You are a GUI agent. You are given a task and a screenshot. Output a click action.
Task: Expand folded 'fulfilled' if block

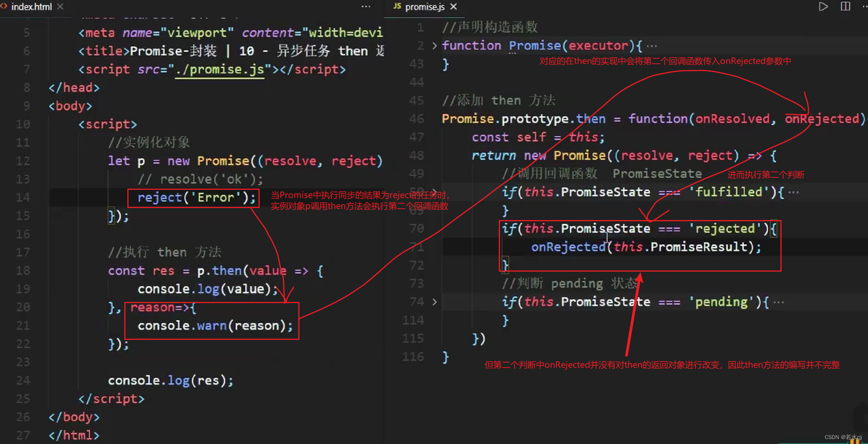[x=435, y=192]
